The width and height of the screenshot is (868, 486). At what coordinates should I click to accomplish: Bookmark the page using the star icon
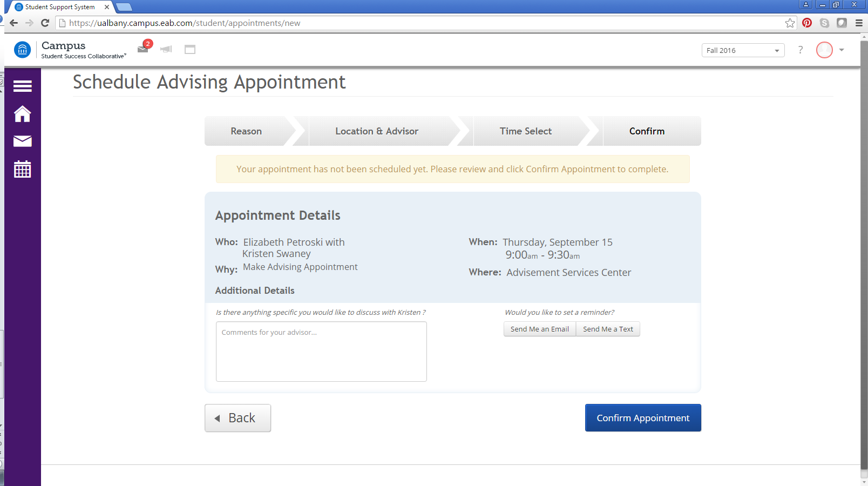point(789,23)
